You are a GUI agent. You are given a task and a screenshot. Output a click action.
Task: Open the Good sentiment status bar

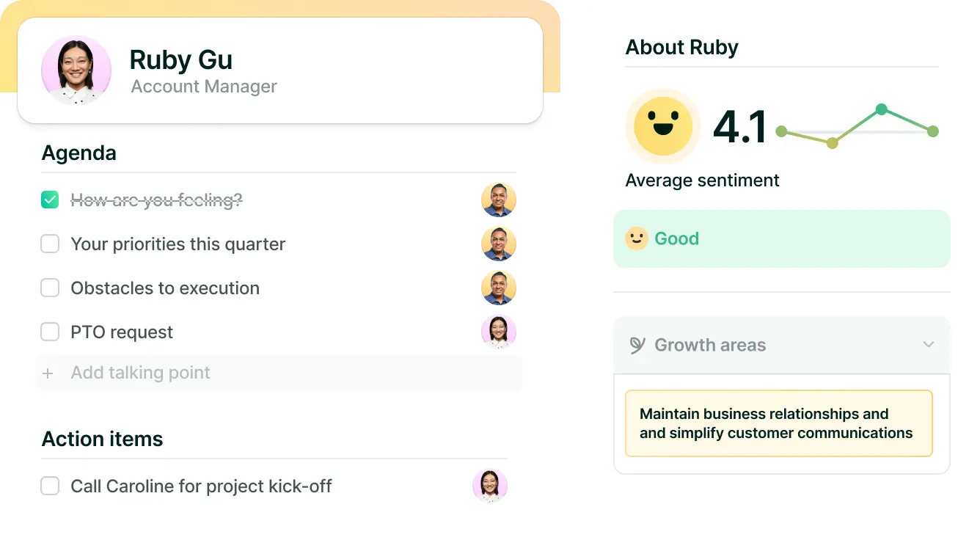click(781, 238)
